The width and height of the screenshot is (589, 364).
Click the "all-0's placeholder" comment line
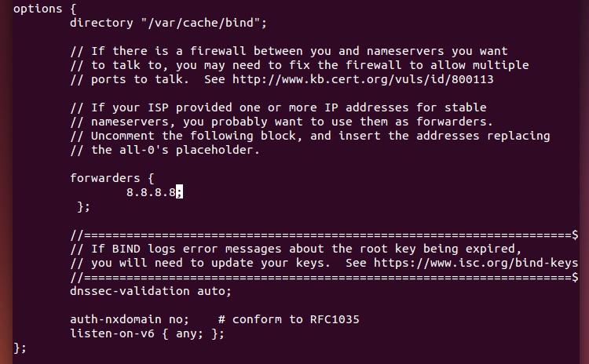pos(165,150)
